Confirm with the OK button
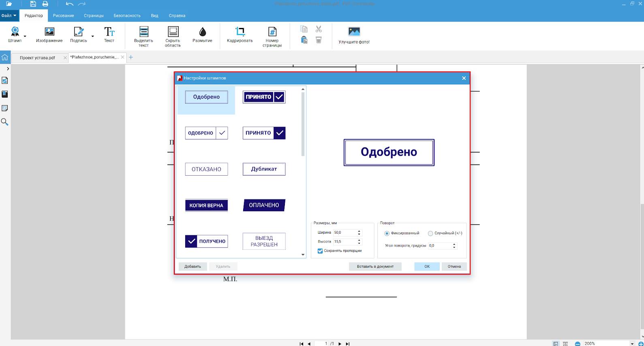Screen dimensions: 644x346 tap(427, 266)
